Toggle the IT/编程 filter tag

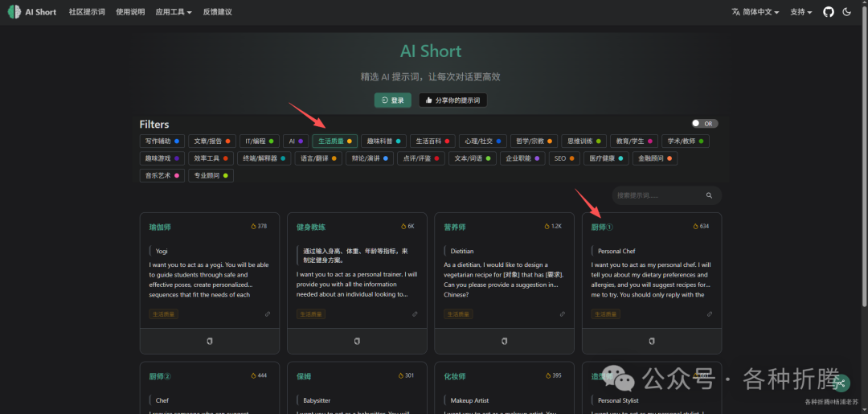point(260,141)
